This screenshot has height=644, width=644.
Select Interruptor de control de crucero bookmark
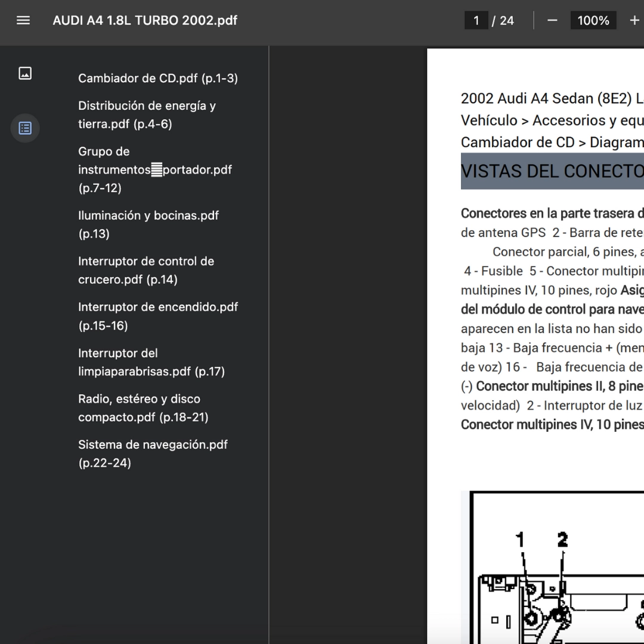[x=145, y=270]
